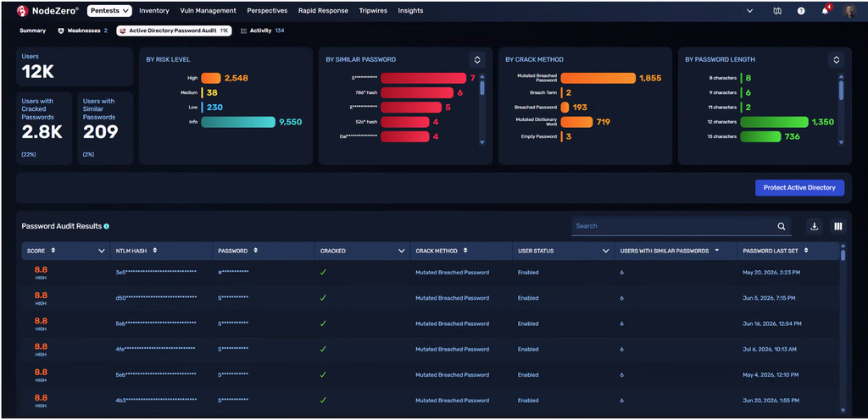This screenshot has height=420, width=868.
Task: Open the help question mark icon
Action: [801, 10]
